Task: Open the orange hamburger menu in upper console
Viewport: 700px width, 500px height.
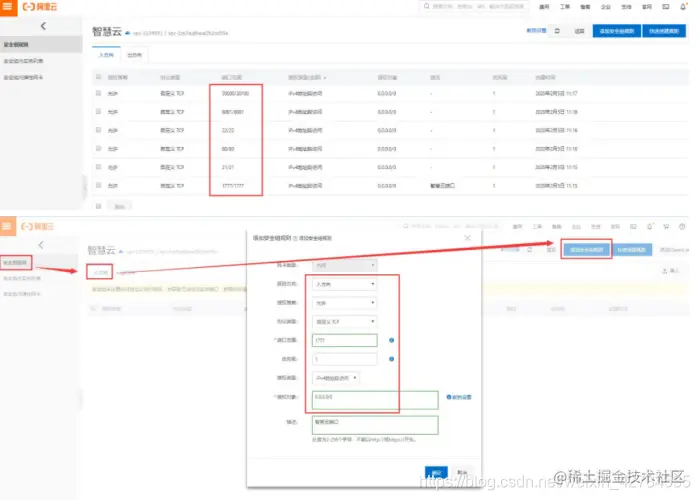Action: 8,7
